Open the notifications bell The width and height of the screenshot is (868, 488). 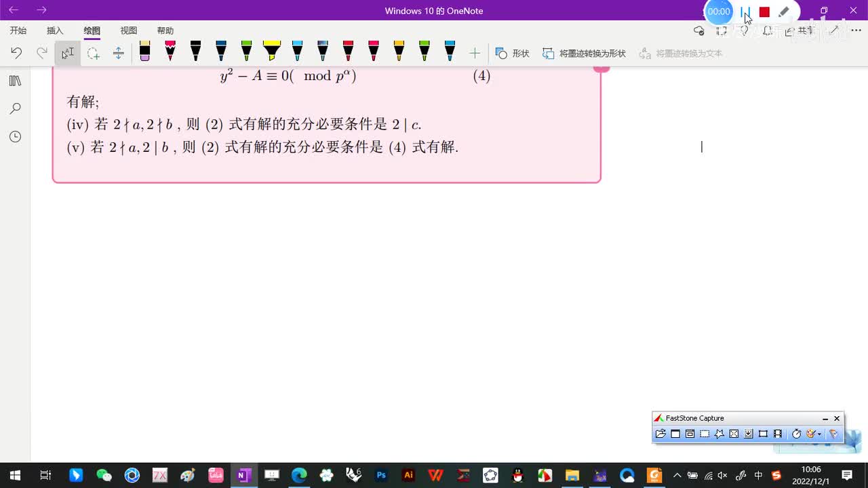(x=767, y=30)
